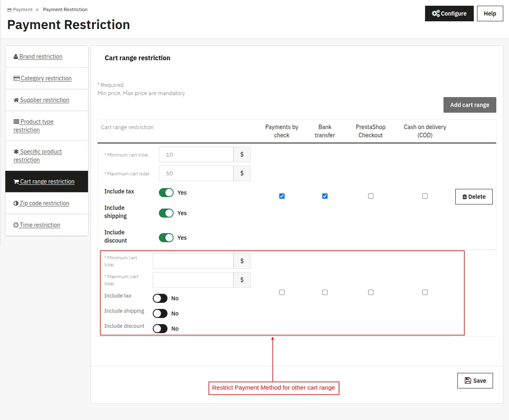Image resolution: width=509 pixels, height=420 pixels.
Task: Enable Include tax in second cart range
Action: [160, 298]
